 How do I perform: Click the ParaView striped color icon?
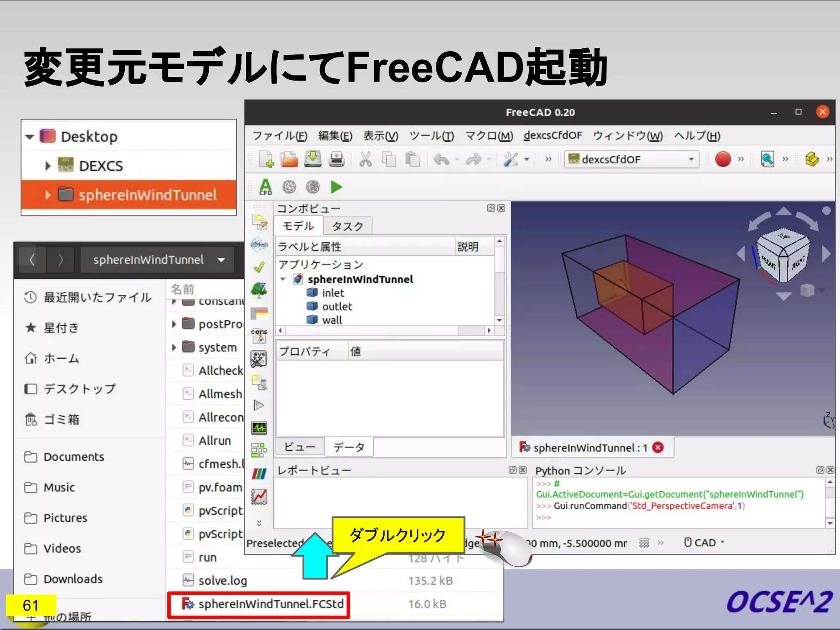[x=259, y=474]
